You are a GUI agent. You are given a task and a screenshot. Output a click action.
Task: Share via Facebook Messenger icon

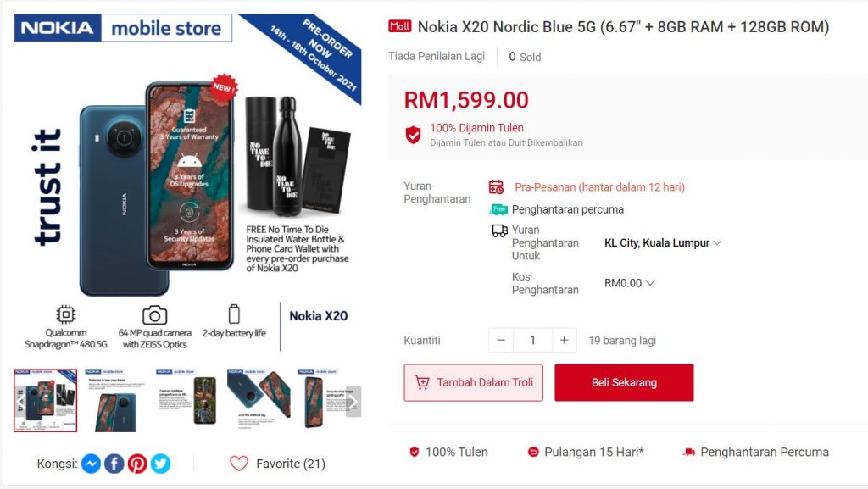(92, 464)
